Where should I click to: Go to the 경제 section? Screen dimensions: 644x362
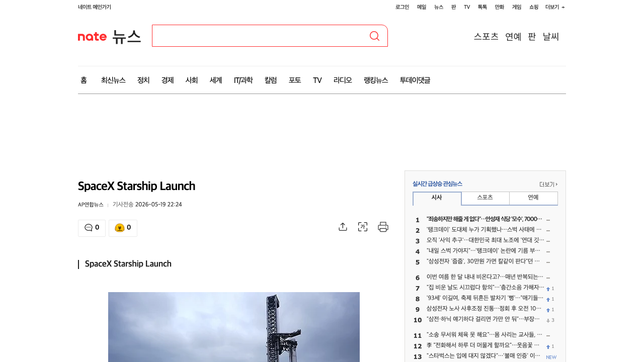[168, 80]
